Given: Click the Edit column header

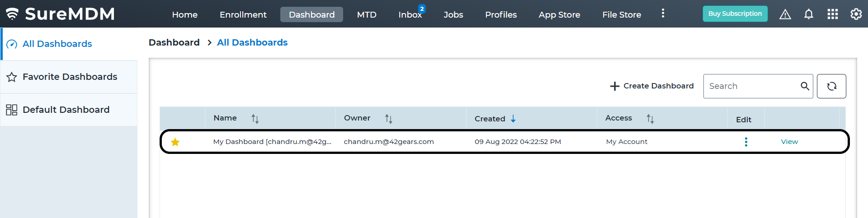Looking at the screenshot, I should tap(744, 120).
